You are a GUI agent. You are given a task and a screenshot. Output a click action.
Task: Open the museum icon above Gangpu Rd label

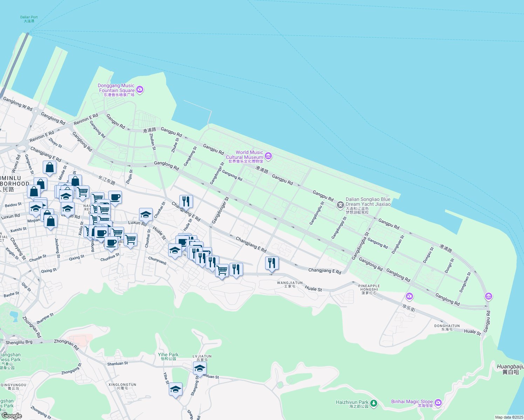(489, 296)
